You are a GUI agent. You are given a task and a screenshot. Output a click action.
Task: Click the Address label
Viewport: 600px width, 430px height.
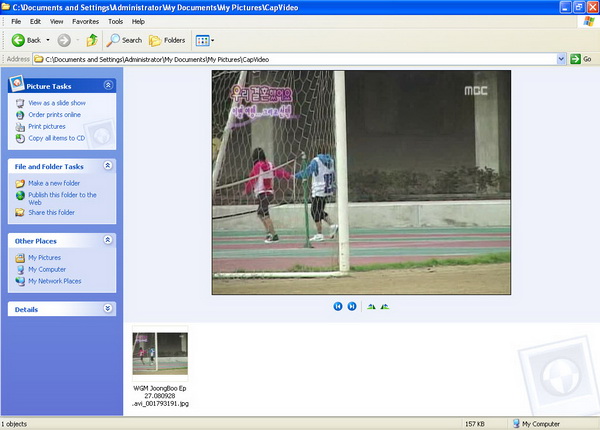coord(18,59)
